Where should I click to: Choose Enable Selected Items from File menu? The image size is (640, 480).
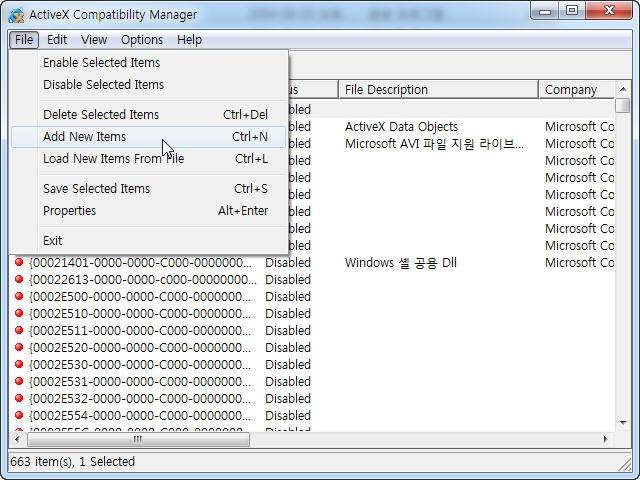(101, 63)
